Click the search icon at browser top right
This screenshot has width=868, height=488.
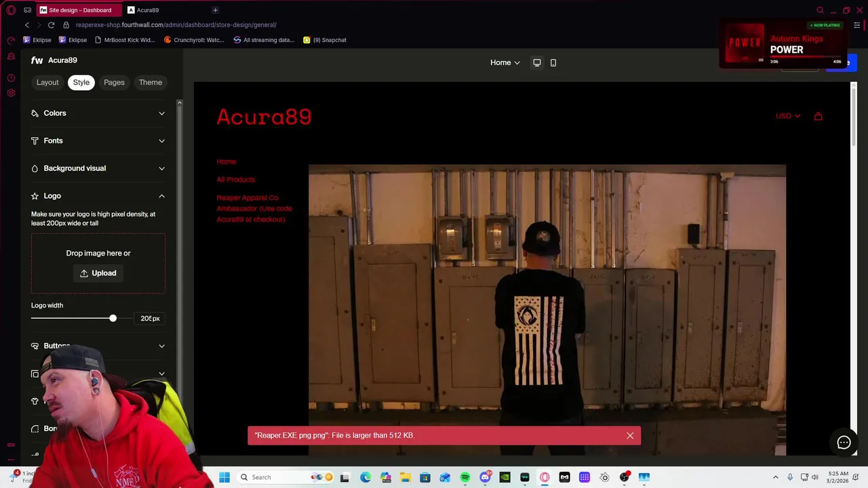(820, 10)
